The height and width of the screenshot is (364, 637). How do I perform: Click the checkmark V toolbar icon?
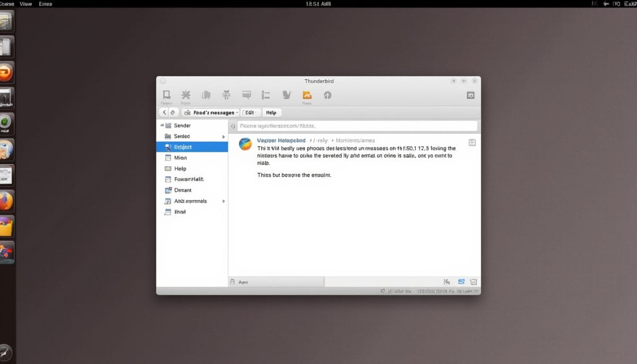(287, 95)
